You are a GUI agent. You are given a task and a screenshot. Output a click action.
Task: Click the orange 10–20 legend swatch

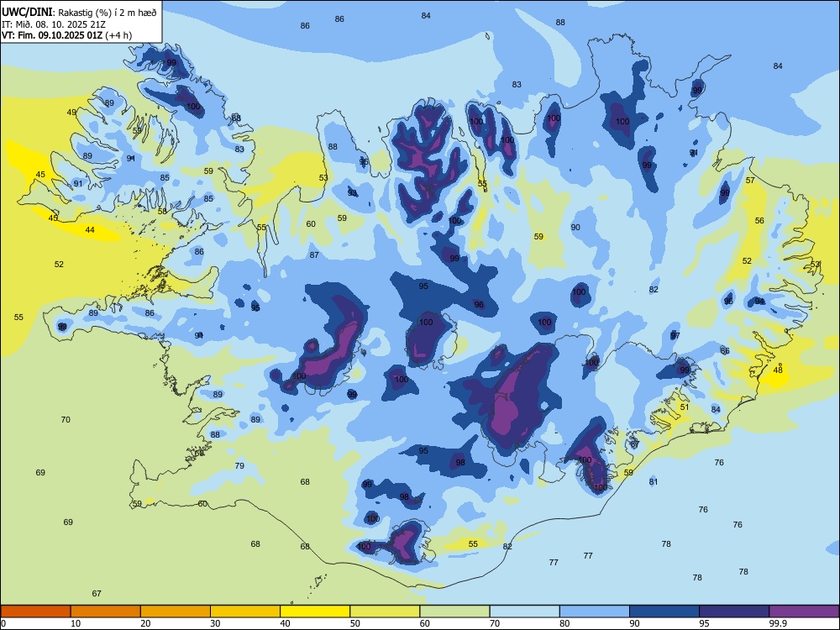[x=106, y=612]
